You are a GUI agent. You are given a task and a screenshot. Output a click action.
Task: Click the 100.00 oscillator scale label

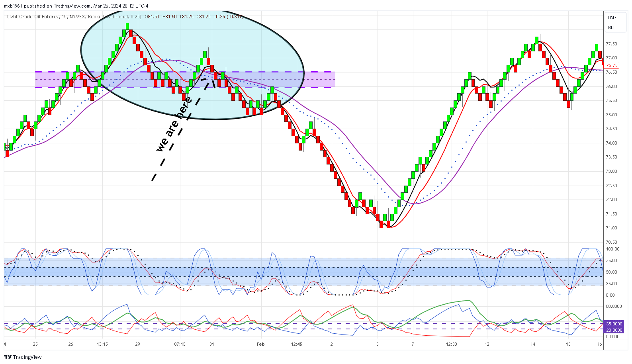[x=612, y=249]
